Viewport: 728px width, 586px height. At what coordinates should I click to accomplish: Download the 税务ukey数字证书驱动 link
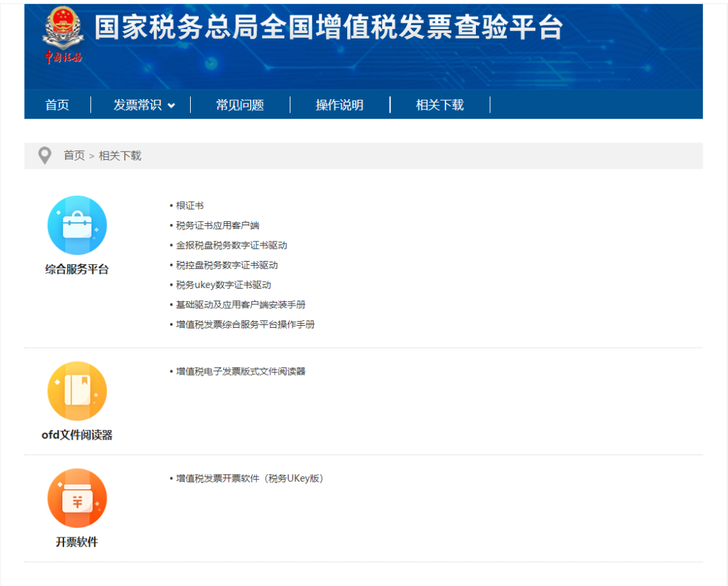[223, 285]
